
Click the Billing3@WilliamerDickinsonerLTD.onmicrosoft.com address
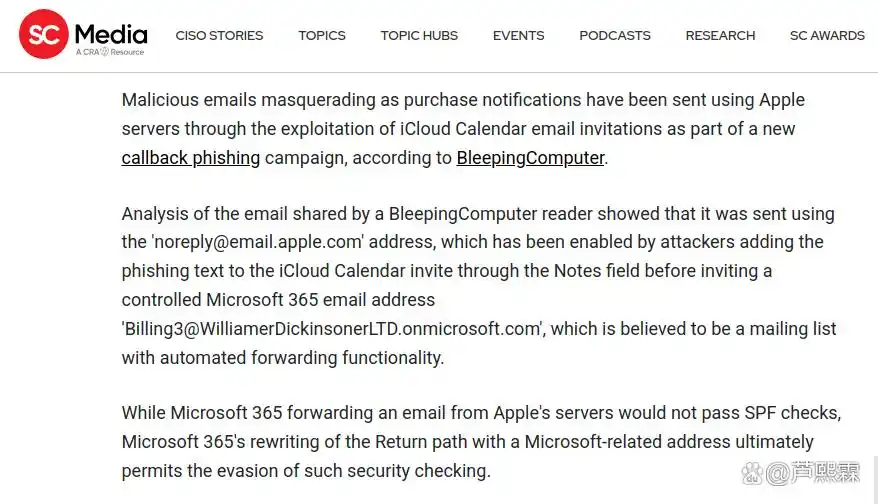pyautogui.click(x=332, y=329)
